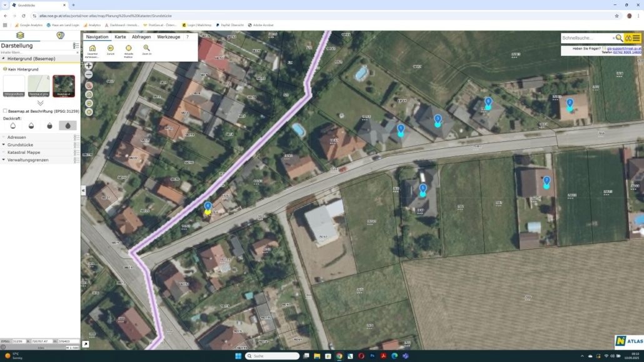
Task: Open the Werkzeuge menu tab
Action: [x=168, y=37]
